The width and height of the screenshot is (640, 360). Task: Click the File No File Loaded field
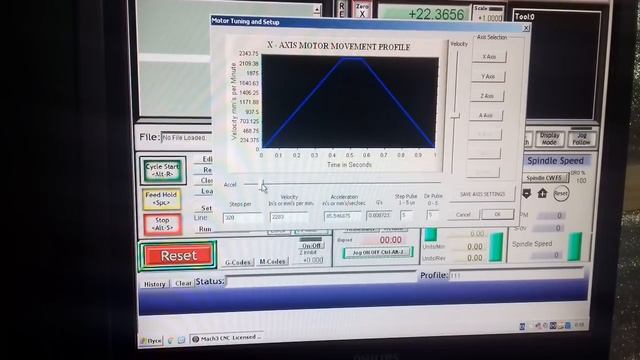[x=187, y=138]
